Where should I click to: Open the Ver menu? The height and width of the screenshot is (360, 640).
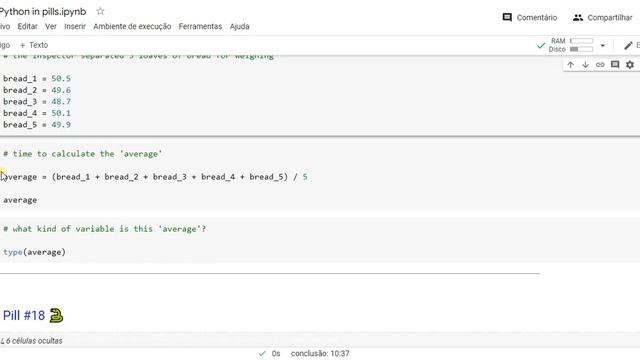[51, 27]
